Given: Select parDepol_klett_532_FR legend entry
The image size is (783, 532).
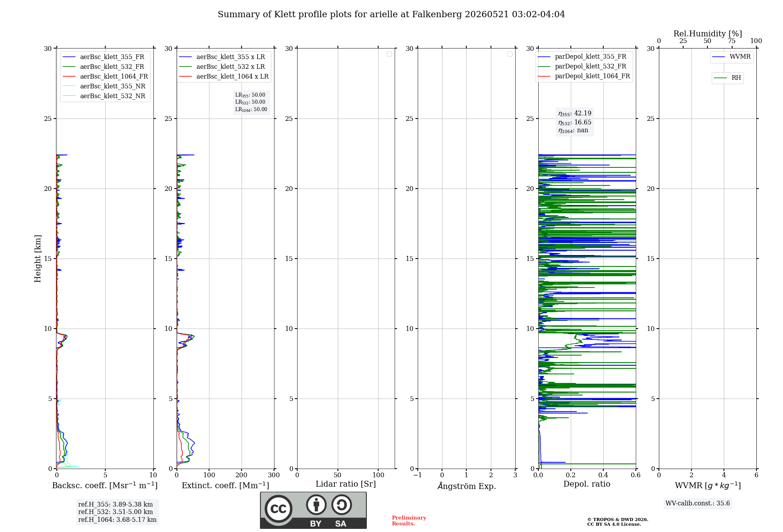Looking at the screenshot, I should point(582,66).
